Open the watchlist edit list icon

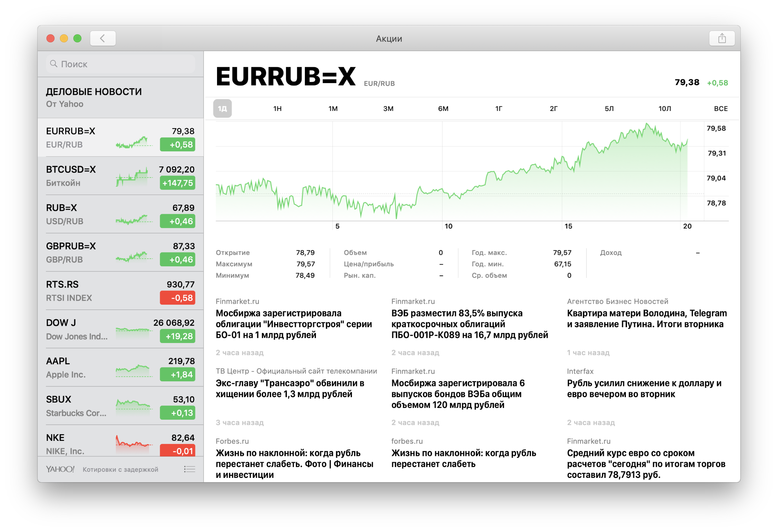189,469
